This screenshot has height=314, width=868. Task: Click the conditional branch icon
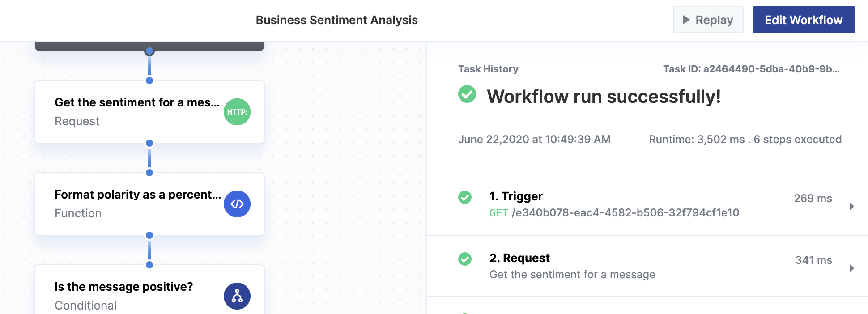coord(237,296)
